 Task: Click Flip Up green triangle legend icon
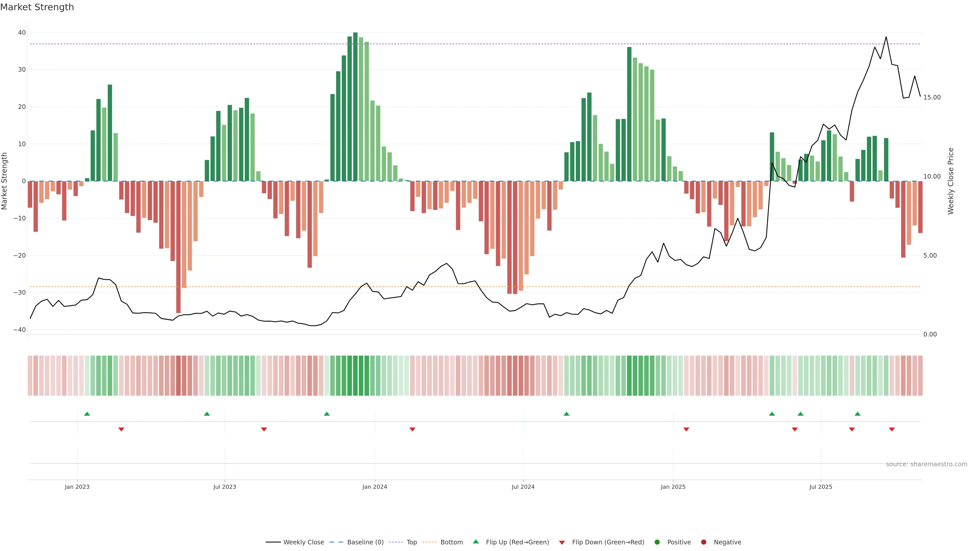click(475, 542)
